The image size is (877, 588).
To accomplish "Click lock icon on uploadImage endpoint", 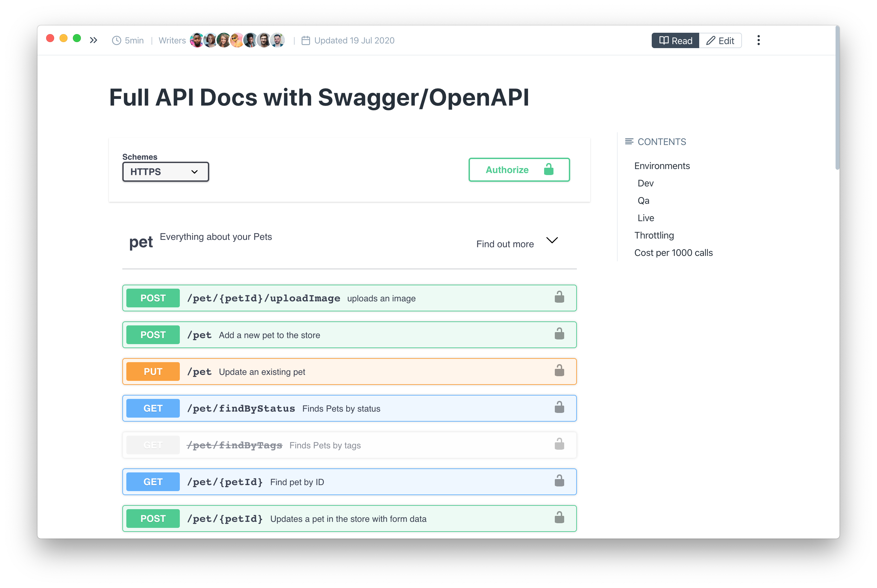I will point(559,297).
